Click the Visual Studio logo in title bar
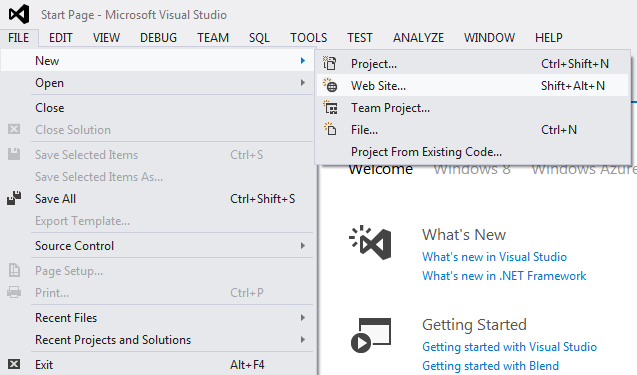This screenshot has height=375, width=637. pyautogui.click(x=19, y=14)
